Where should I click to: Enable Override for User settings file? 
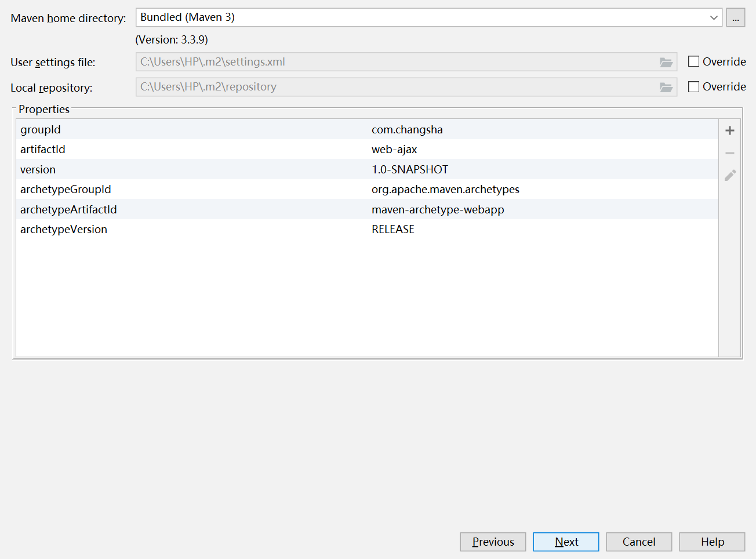pos(693,61)
